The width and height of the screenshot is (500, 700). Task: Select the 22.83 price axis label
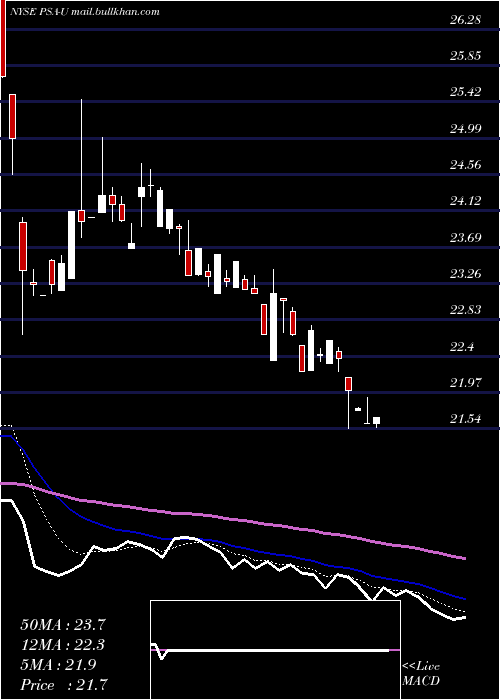pyautogui.click(x=466, y=310)
